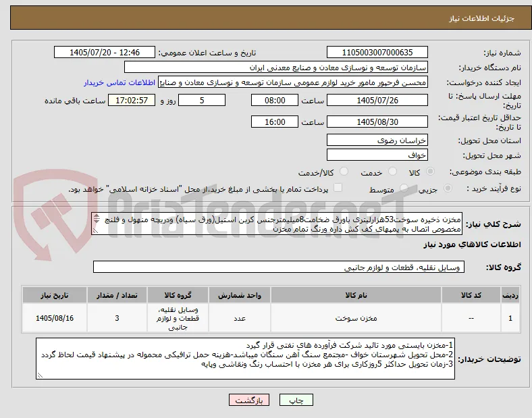532x418 pixels.
Task: Click the delivery province field خراسان رضوی
Action: [x=377, y=140]
